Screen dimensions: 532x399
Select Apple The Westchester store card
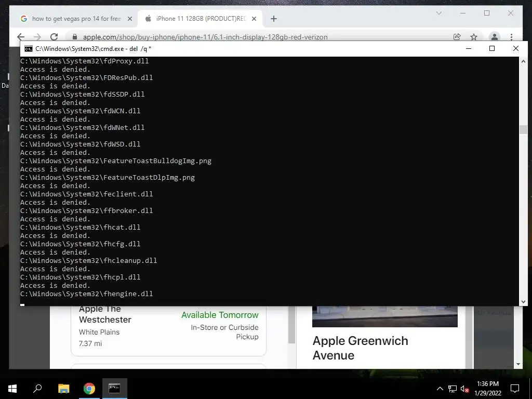[168, 331]
